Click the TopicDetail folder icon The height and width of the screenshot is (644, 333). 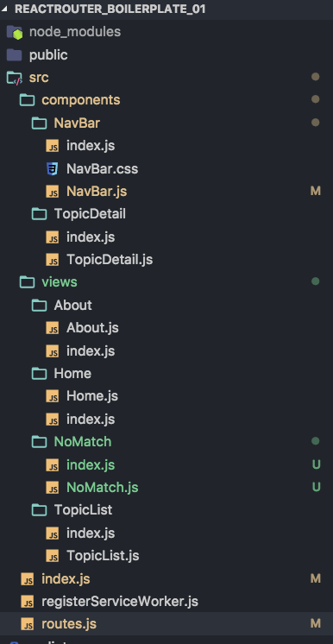(x=40, y=214)
